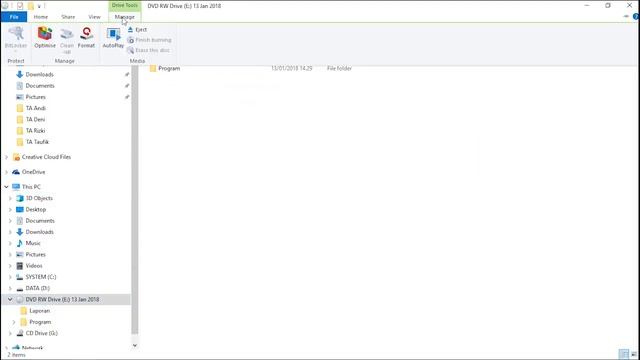Select Music under This PC

coord(33,243)
